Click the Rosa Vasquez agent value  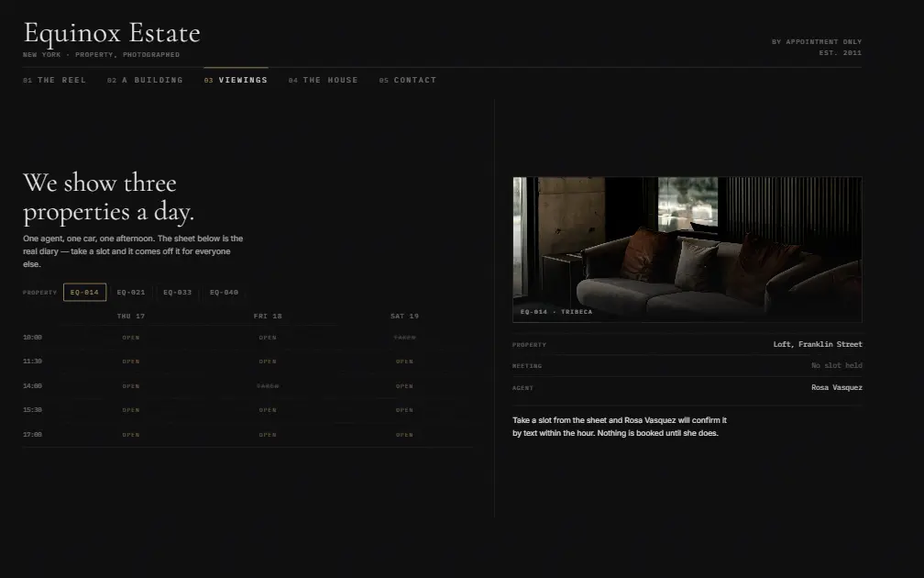(x=837, y=387)
